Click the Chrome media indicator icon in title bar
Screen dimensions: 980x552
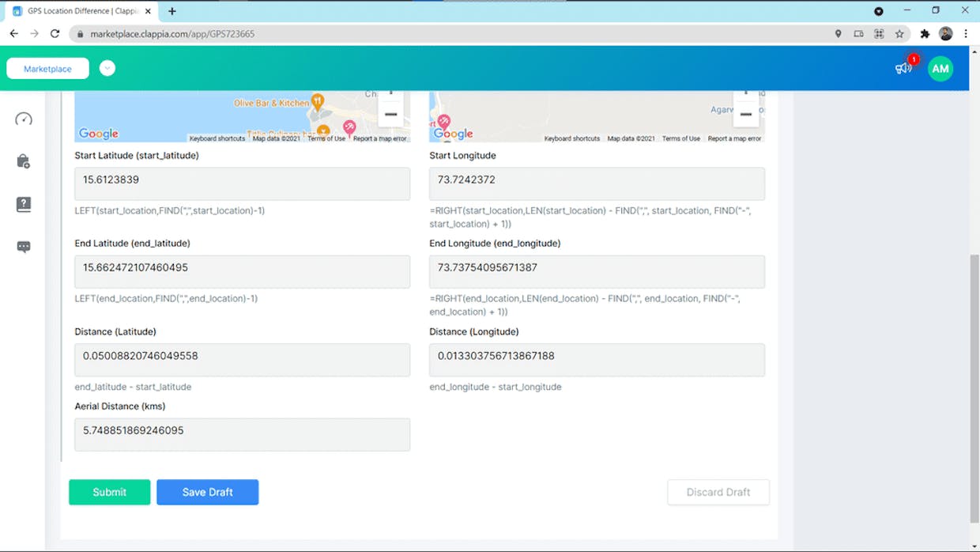point(879,11)
